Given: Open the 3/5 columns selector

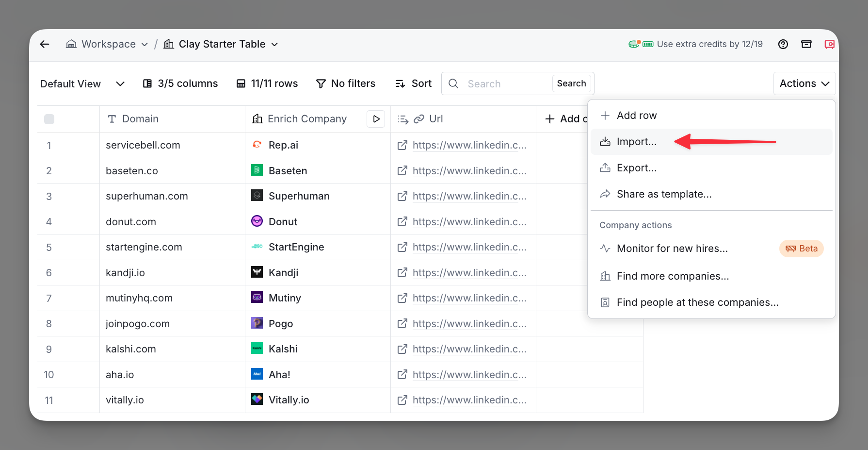Looking at the screenshot, I should (180, 83).
